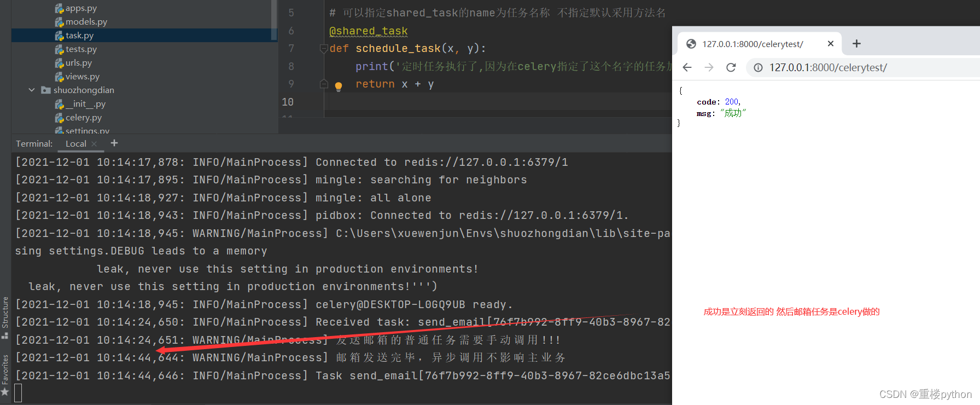This screenshot has height=405, width=980.
Task: Select the highlighted task.py file
Action: (x=144, y=36)
